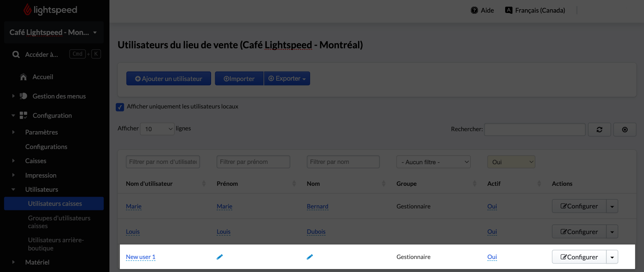Focus the Filtrer par nom d'utilisateur field
This screenshot has height=272, width=644.
[163, 162]
